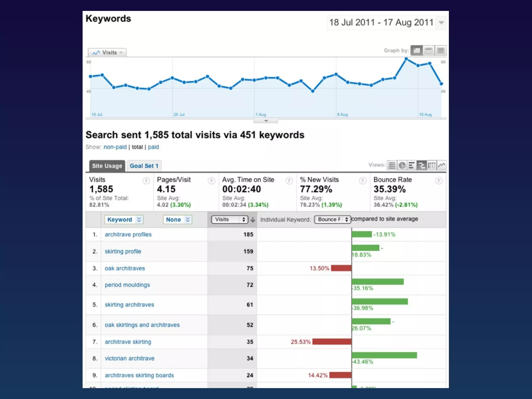Switch to the data table view icon
The image size is (532, 399).
click(x=392, y=165)
